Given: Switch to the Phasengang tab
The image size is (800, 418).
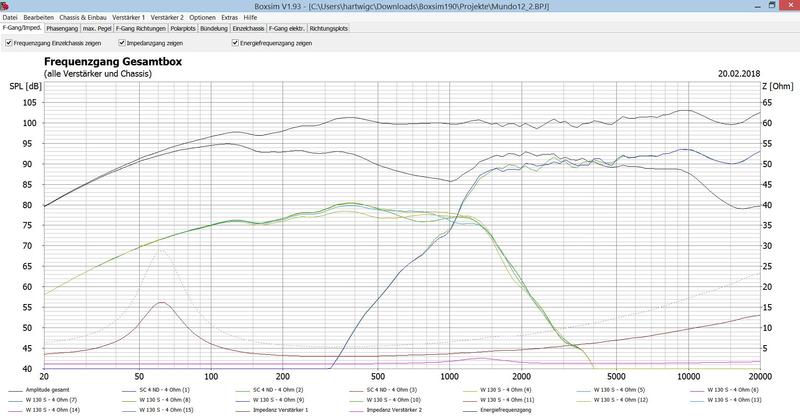Looking at the screenshot, I should (62, 29).
